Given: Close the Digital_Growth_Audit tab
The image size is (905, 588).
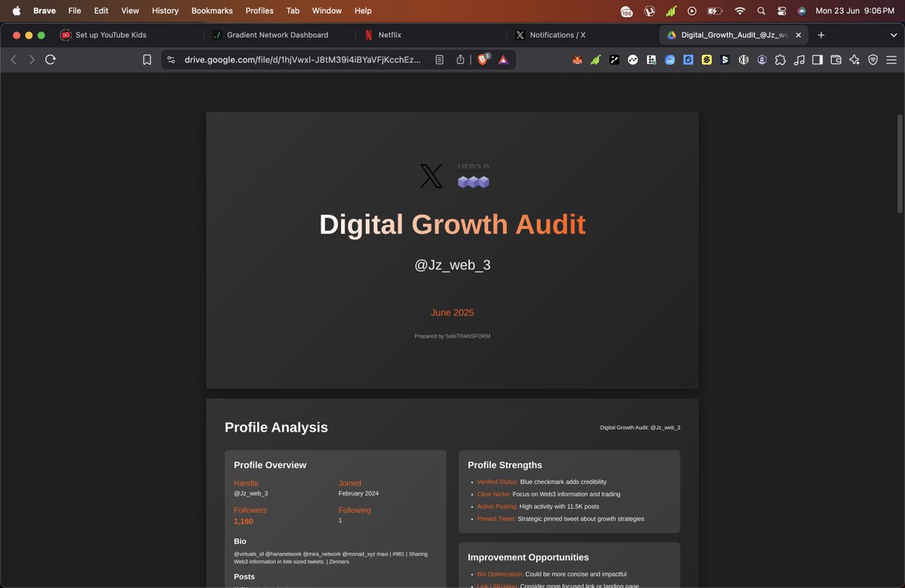Looking at the screenshot, I should point(799,35).
